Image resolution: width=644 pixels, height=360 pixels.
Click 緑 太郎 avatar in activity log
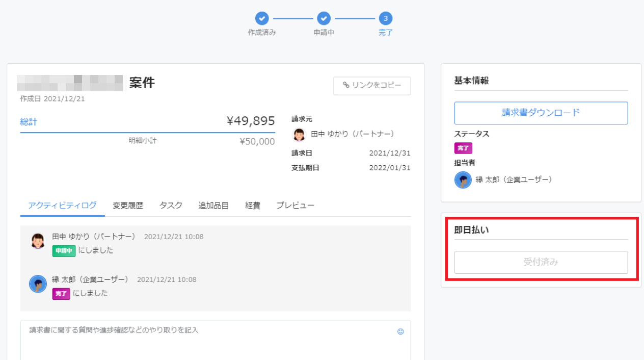pos(38,284)
